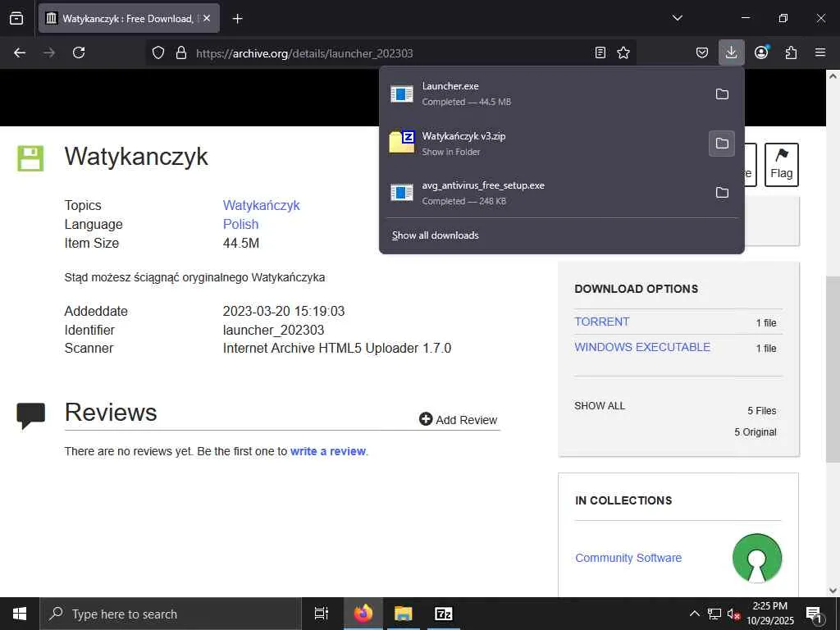Open the Extensions puzzle icon
The image size is (840, 630).
pos(791,52)
